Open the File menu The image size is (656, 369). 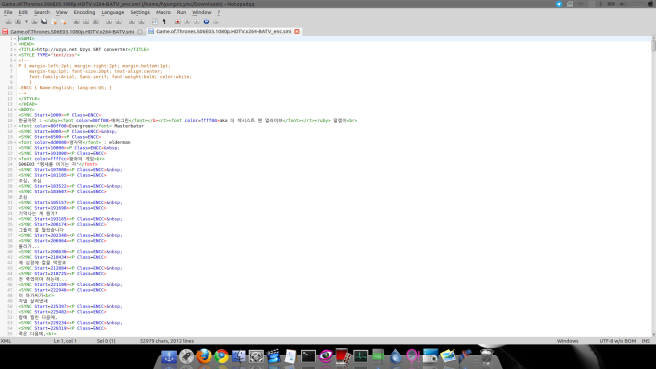[x=8, y=13]
